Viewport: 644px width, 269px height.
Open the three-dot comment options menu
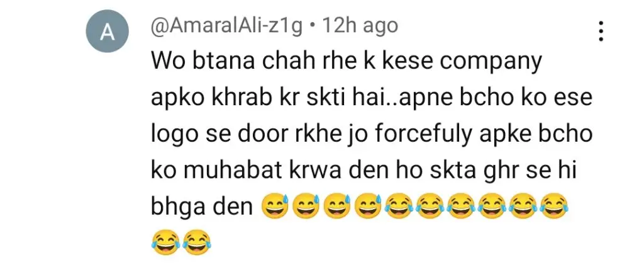pyautogui.click(x=601, y=31)
